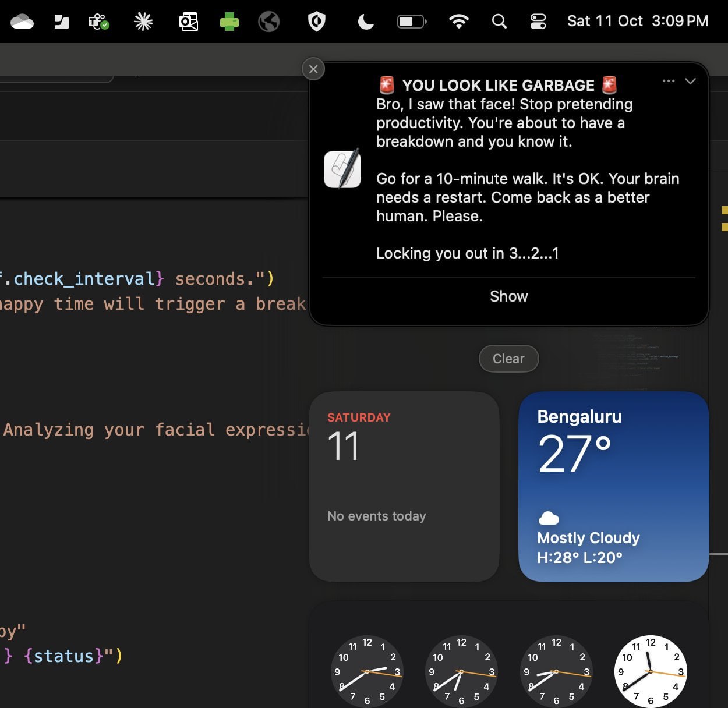728x708 pixels.
Task: Collapse notification using chevron arrow
Action: coord(690,81)
